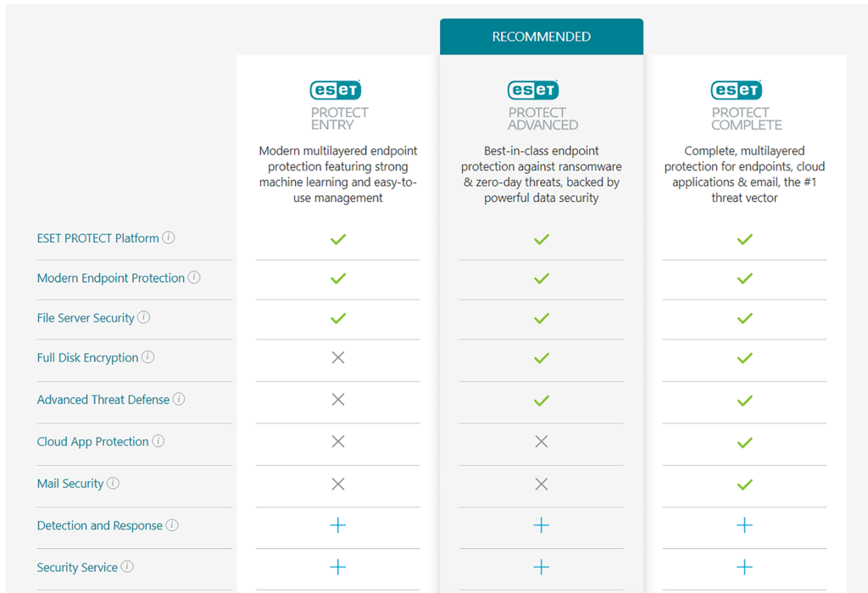This screenshot has width=868, height=593.
Task: Expand Detection and Response plus in Advanced column
Action: (541, 526)
